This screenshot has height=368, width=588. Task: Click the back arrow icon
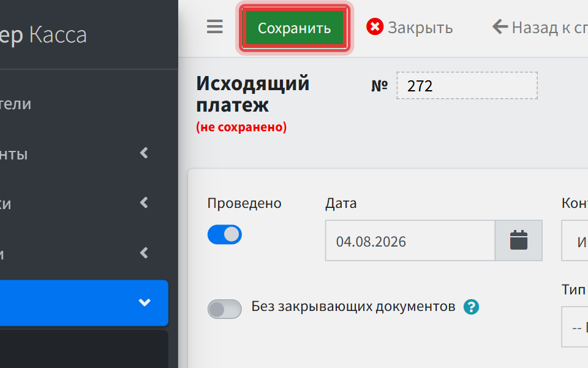(x=500, y=26)
